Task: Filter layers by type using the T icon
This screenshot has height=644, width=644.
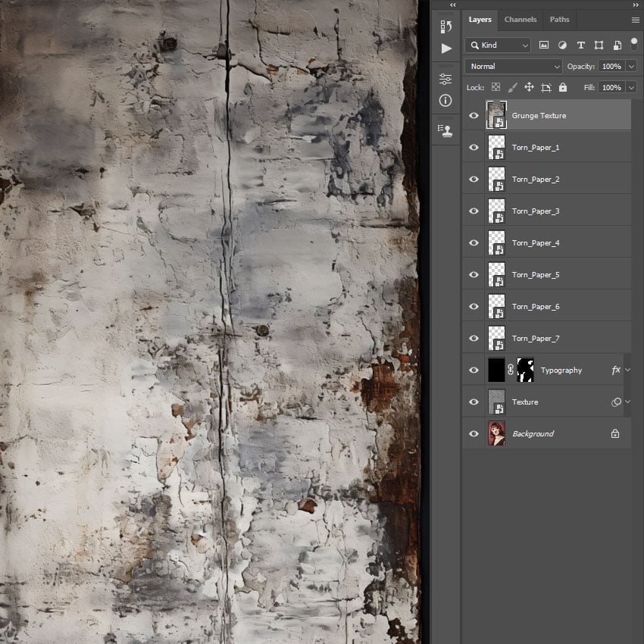Action: [581, 45]
